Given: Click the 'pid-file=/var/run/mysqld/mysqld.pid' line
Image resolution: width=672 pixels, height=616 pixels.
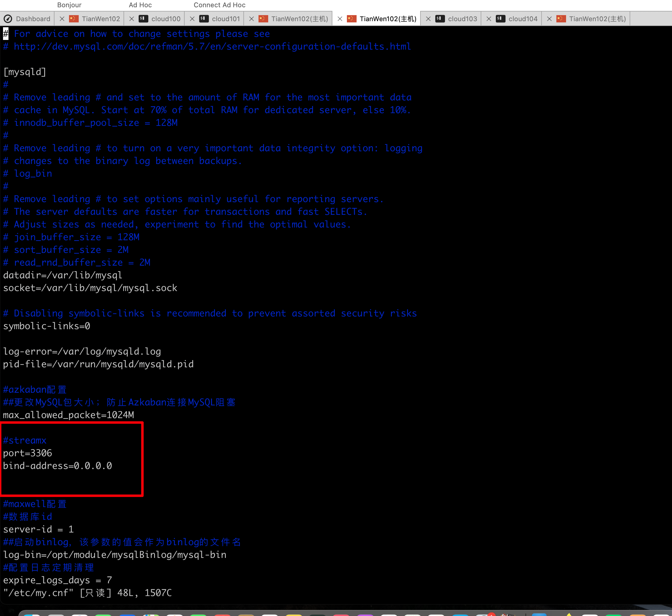Looking at the screenshot, I should [98, 364].
